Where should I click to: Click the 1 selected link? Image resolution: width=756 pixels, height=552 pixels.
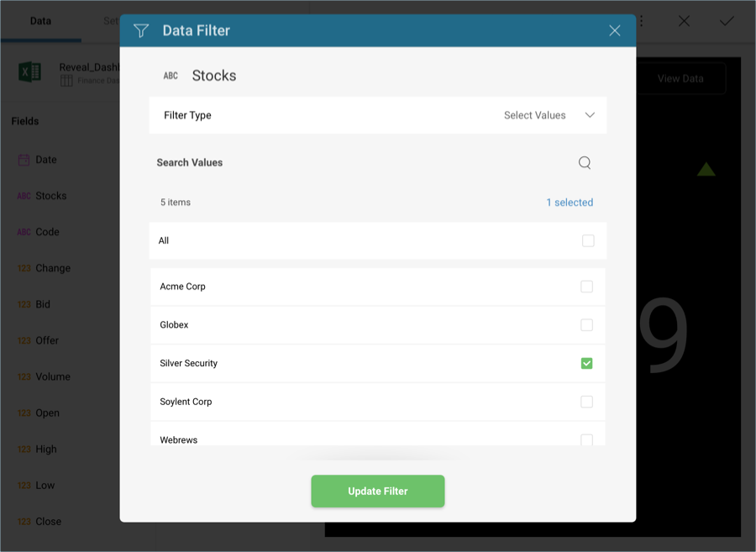point(570,202)
